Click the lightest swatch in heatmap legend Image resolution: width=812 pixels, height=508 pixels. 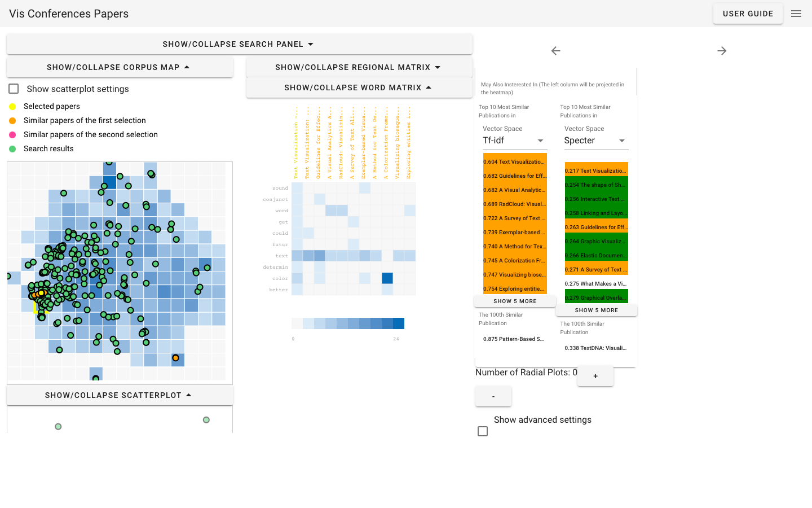[x=297, y=323]
